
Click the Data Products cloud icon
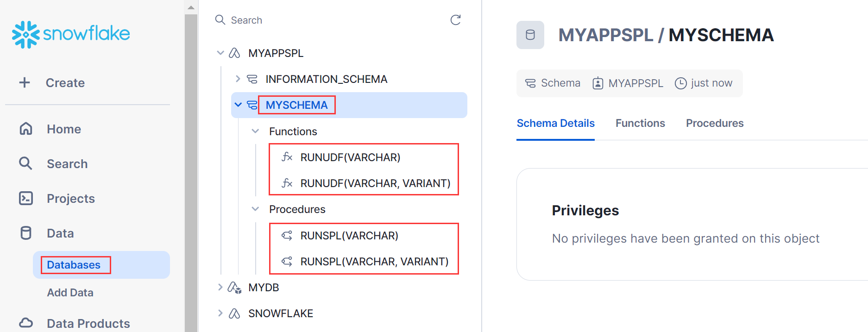point(26,323)
